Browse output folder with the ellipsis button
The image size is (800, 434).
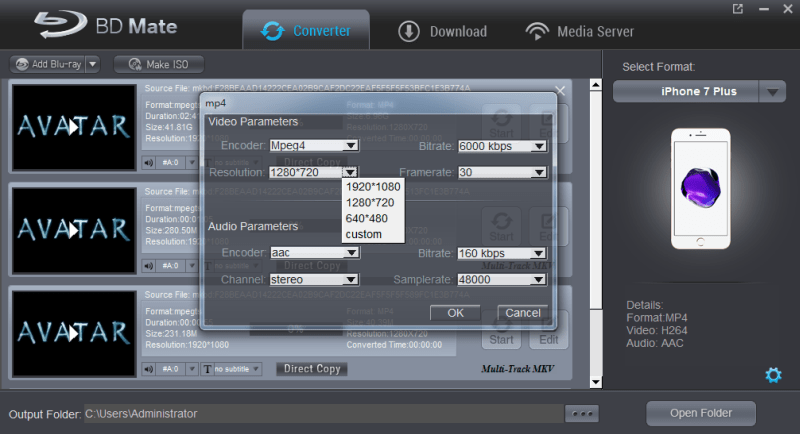582,414
